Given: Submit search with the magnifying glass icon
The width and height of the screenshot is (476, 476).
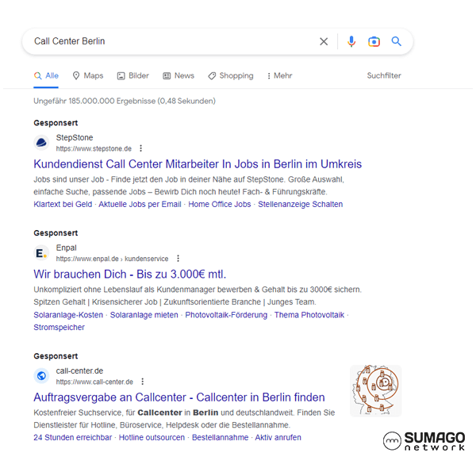Looking at the screenshot, I should (x=396, y=41).
